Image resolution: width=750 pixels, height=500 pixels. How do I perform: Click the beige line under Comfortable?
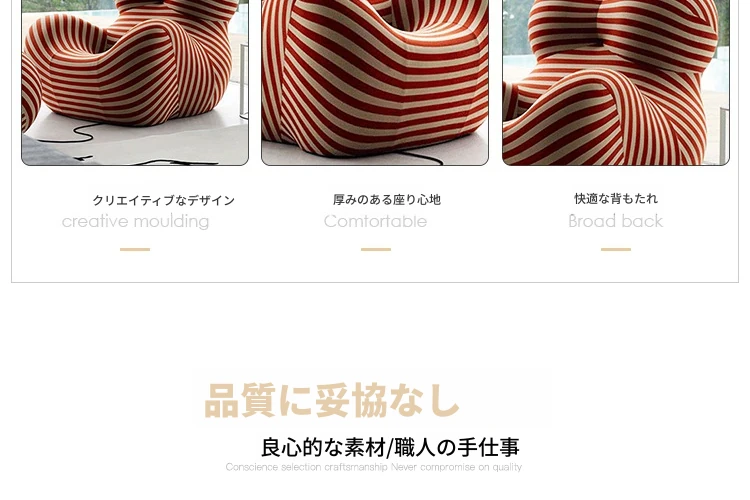[x=376, y=249]
